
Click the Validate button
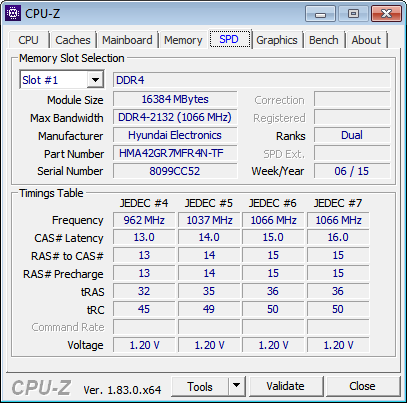[x=286, y=386]
